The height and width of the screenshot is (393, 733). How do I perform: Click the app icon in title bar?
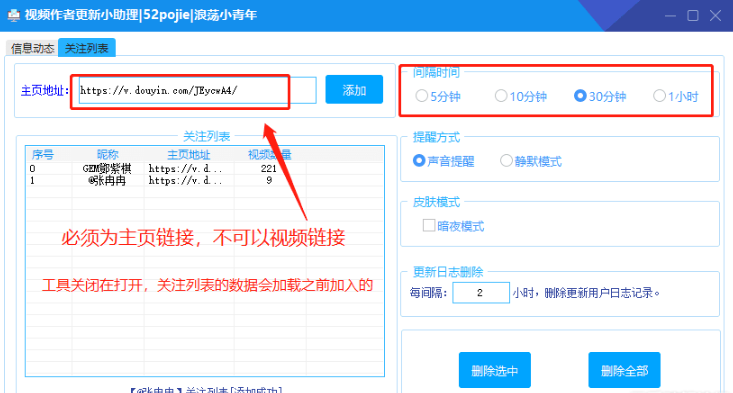click(14, 15)
